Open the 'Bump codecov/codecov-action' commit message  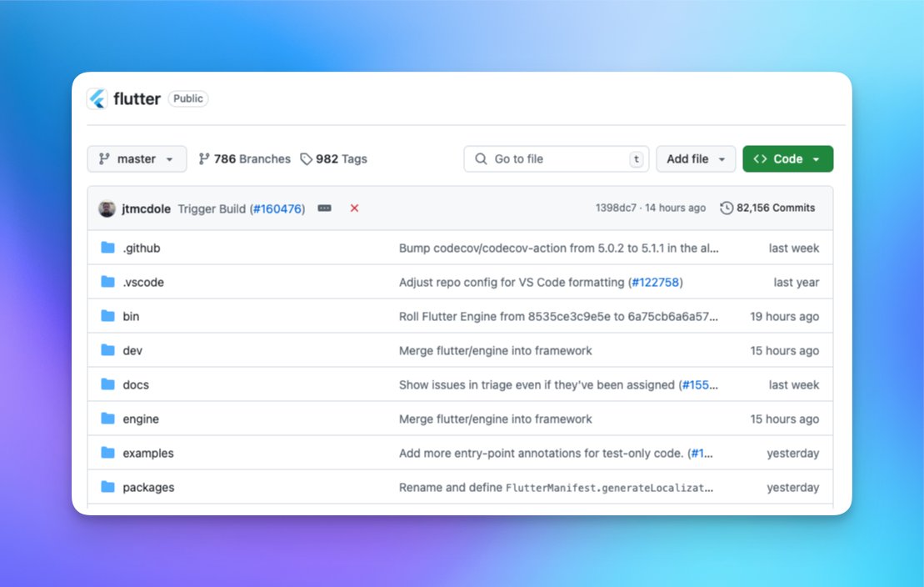coord(558,248)
